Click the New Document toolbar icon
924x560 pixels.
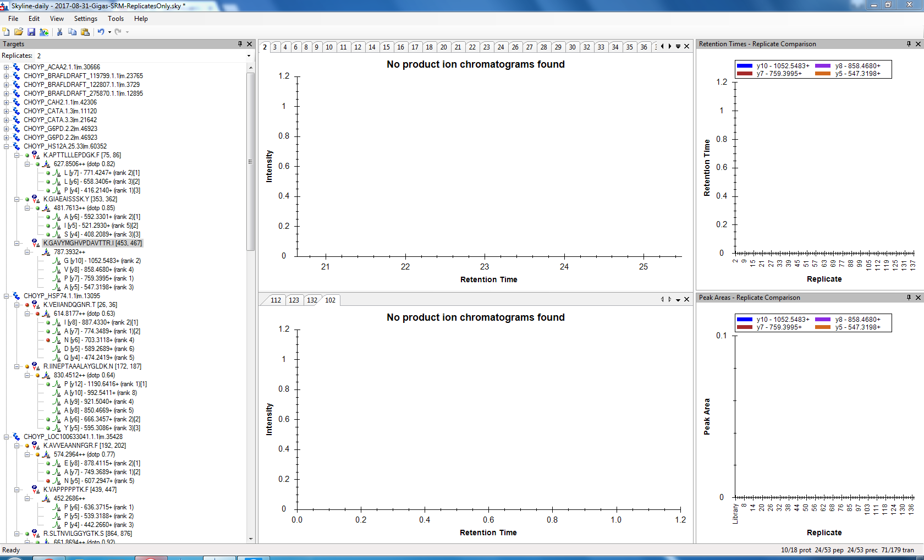point(6,32)
